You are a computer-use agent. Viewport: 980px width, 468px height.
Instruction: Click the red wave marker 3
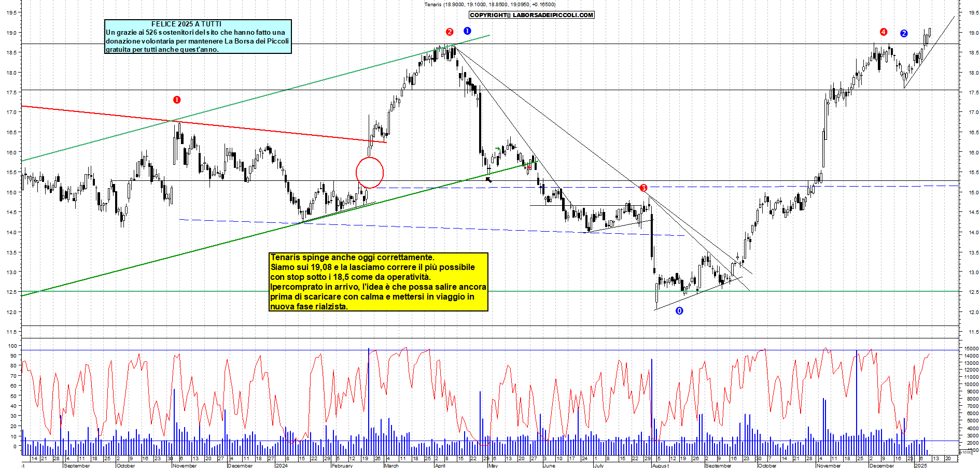643,188
